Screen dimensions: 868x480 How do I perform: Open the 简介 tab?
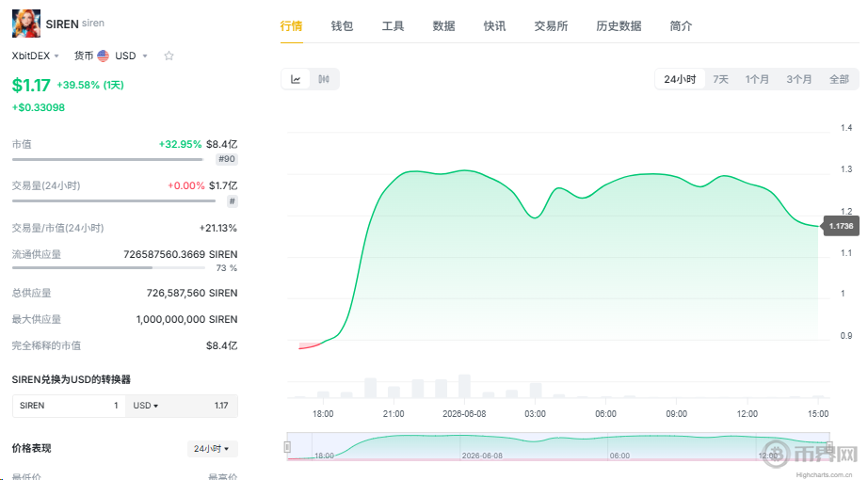click(x=681, y=26)
